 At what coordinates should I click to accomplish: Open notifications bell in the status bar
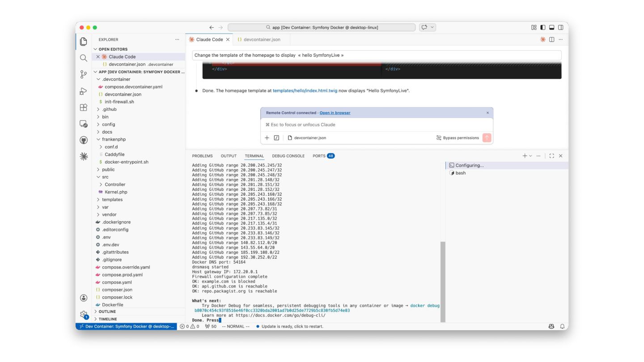pos(562,326)
